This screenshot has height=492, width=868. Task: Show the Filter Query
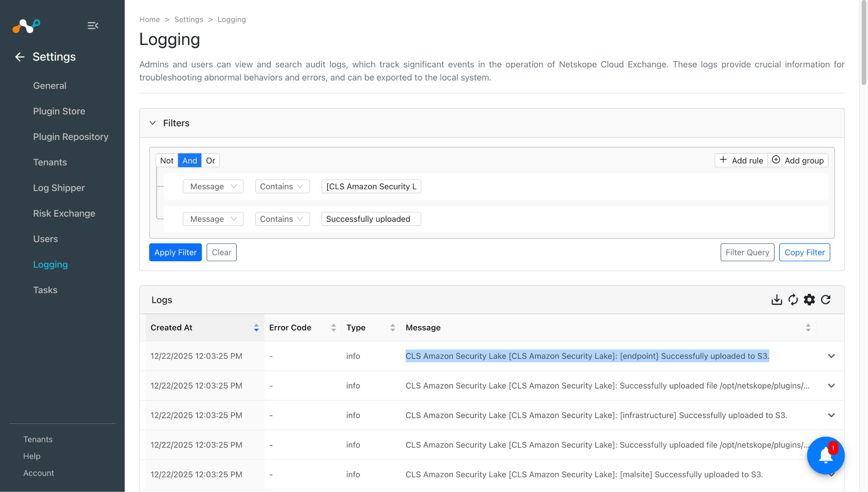point(747,252)
